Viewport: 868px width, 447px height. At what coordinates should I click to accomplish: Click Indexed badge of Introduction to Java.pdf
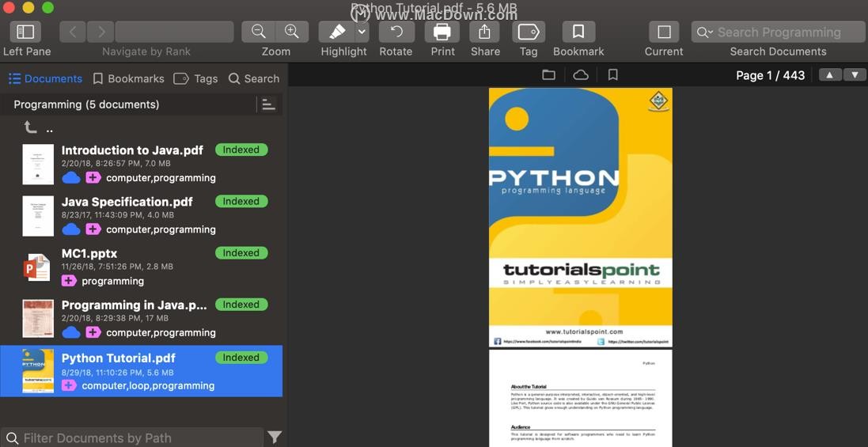(241, 150)
